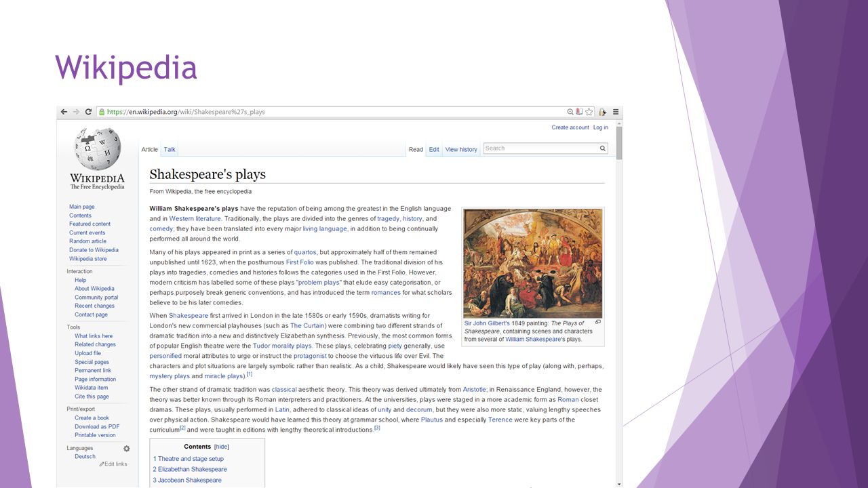Click the Edit links pencil item
Viewport: 868px width, 488px height.
click(x=113, y=464)
